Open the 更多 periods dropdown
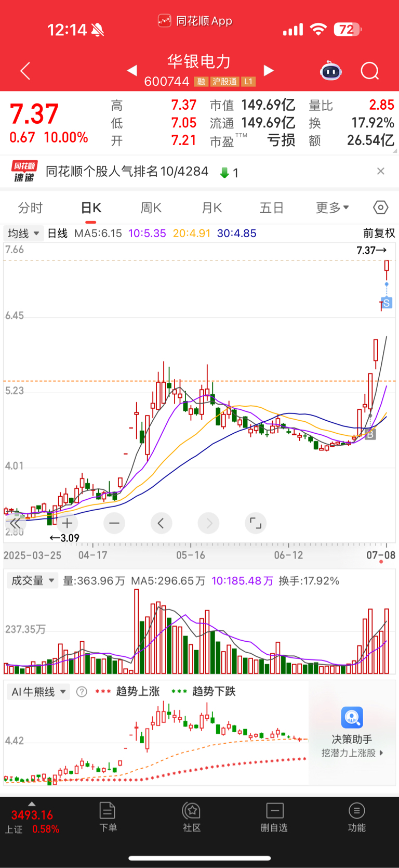The image size is (399, 868). tap(332, 208)
